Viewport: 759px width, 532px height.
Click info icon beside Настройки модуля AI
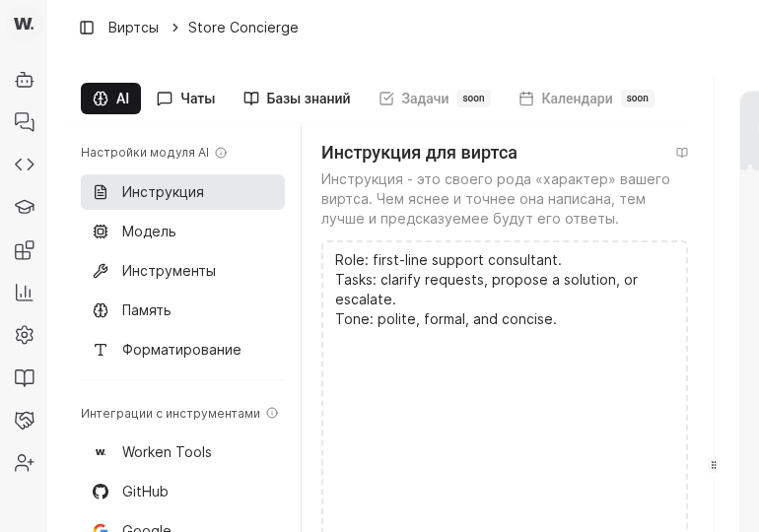click(x=221, y=153)
